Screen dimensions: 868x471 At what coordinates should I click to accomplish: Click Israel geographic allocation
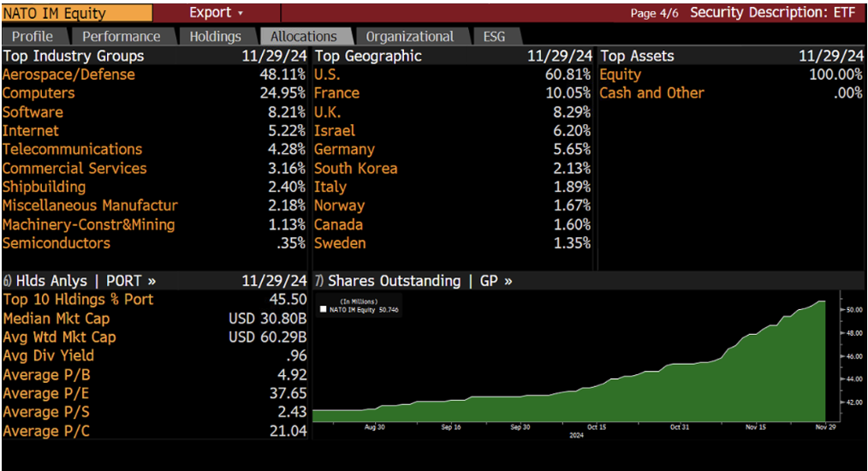pos(452,131)
